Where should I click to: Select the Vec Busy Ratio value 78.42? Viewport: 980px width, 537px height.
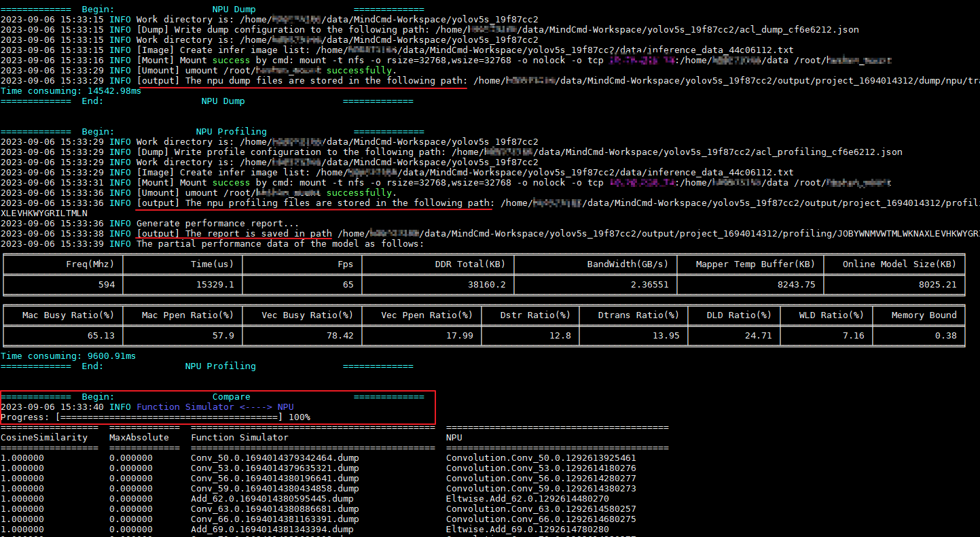339,336
